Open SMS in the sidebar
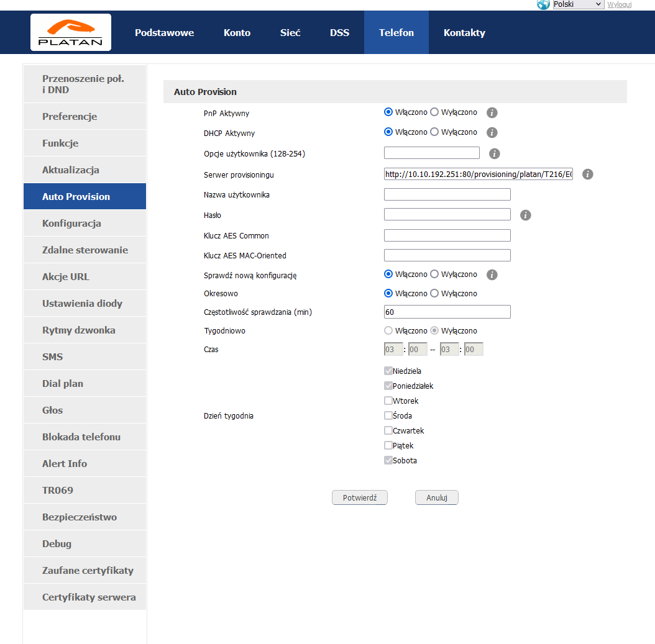The height and width of the screenshot is (644, 655). pos(85,357)
